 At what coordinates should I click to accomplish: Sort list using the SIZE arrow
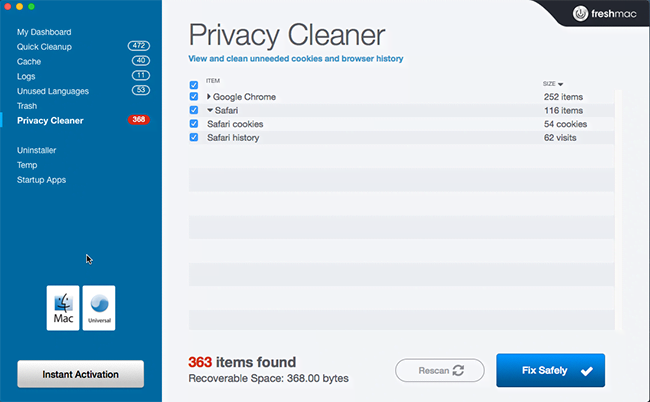pyautogui.click(x=560, y=84)
